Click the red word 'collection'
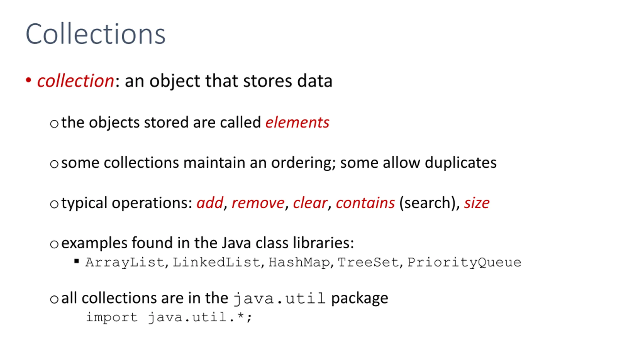 [x=76, y=81]
